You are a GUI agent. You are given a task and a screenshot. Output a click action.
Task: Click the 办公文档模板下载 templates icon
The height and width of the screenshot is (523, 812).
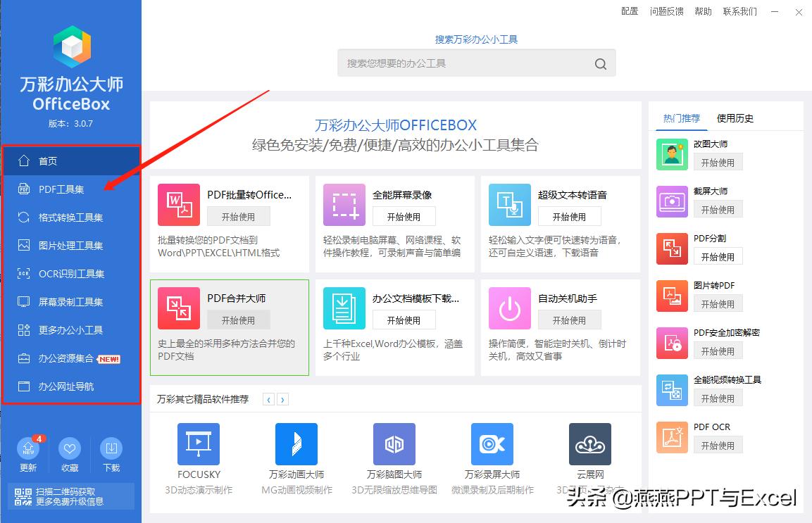tap(344, 308)
